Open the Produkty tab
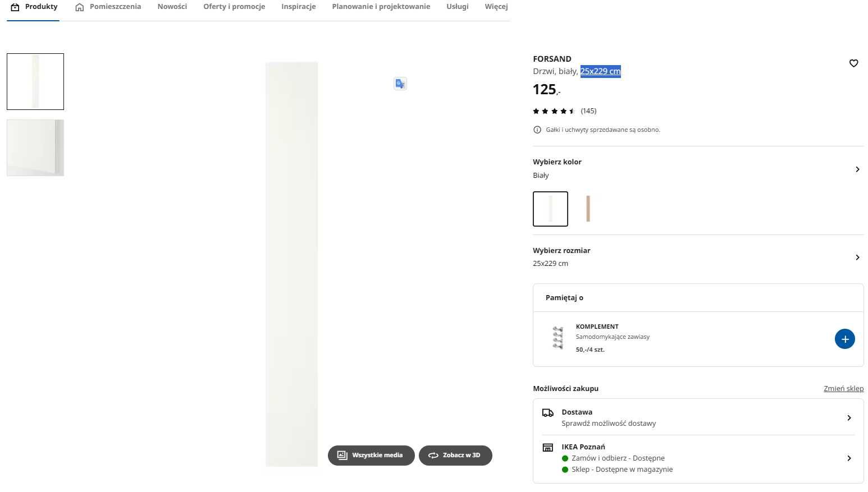868x492 pixels. pos(34,7)
